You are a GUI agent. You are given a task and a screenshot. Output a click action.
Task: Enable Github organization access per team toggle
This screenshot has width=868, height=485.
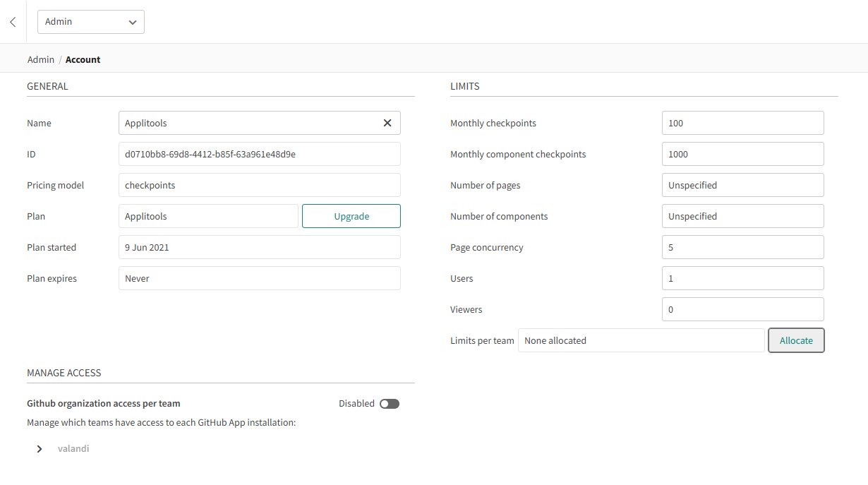pos(390,404)
